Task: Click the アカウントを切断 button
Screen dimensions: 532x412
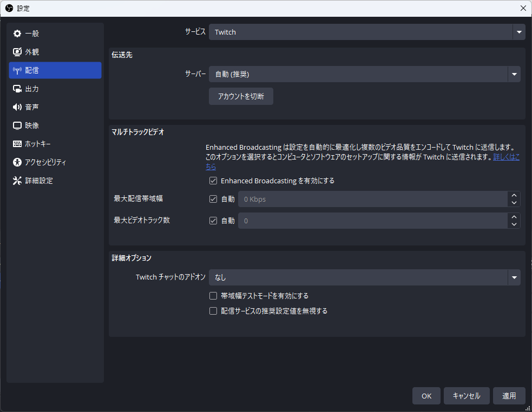Action: (x=241, y=96)
